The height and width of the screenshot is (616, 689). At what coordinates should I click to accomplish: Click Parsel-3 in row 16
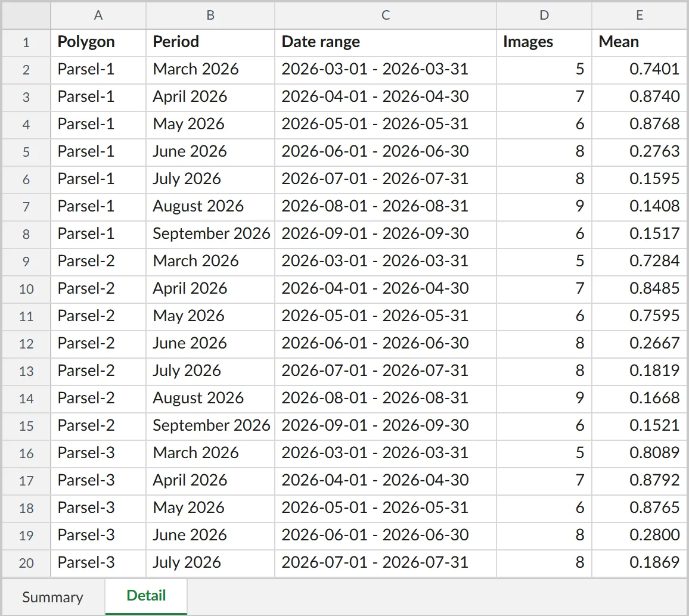[x=98, y=453]
